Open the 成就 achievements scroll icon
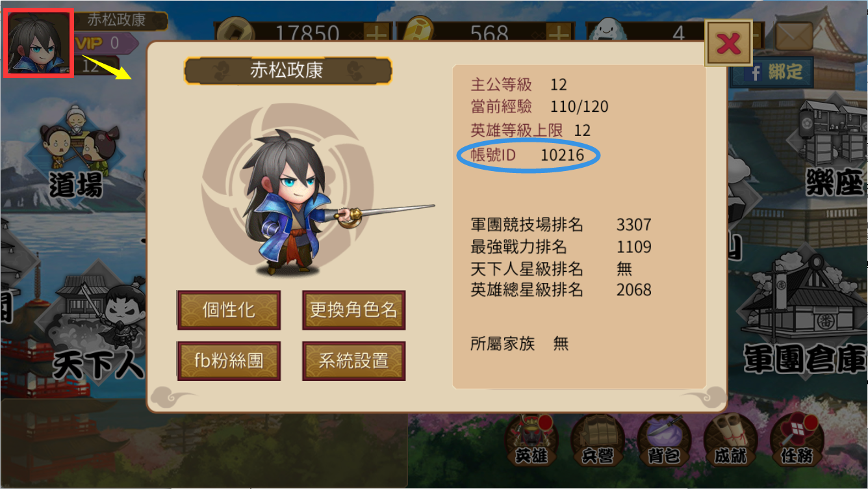 click(730, 440)
